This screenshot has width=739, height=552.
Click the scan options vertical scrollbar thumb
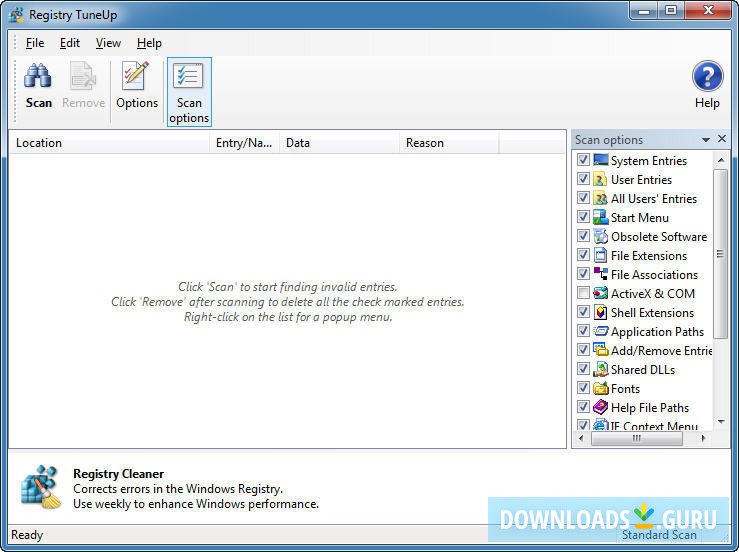[721, 254]
